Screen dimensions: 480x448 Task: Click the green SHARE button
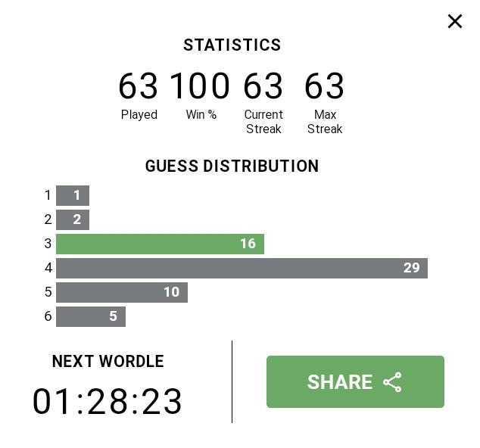[355, 381]
